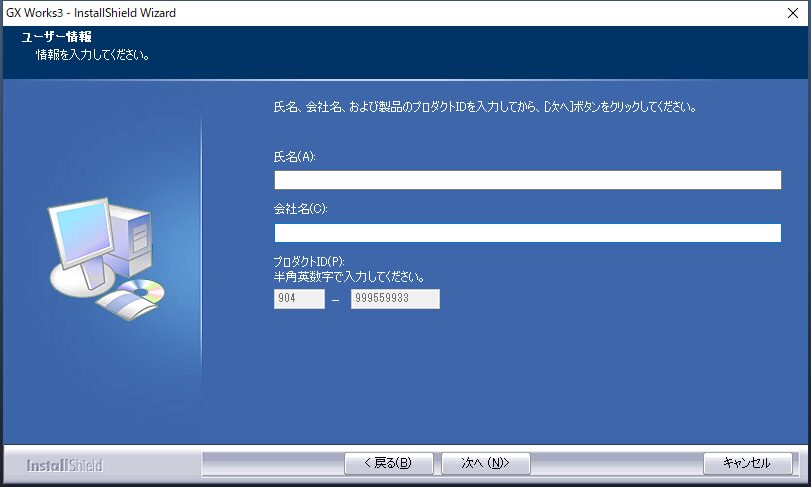Click the 半角英数字で入力してください hint text
811x487 pixels.
350,276
